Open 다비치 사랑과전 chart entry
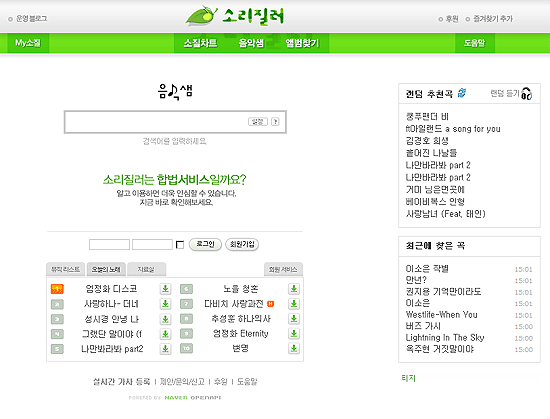This screenshot has width=550, height=419. [x=234, y=304]
